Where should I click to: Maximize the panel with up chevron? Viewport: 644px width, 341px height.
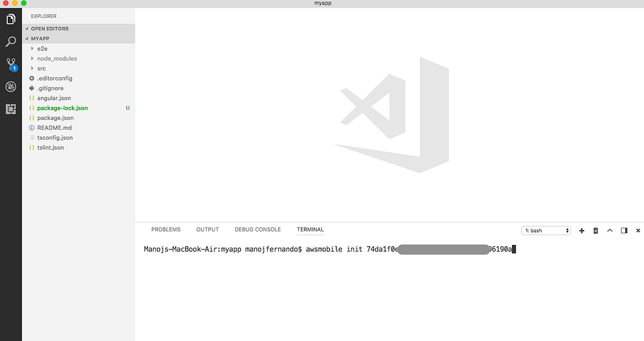610,231
